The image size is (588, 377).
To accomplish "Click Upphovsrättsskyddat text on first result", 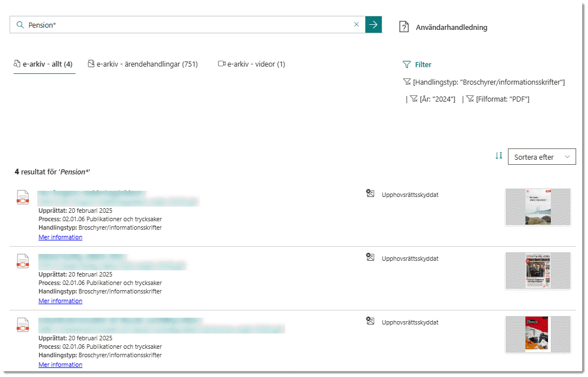I will click(410, 195).
